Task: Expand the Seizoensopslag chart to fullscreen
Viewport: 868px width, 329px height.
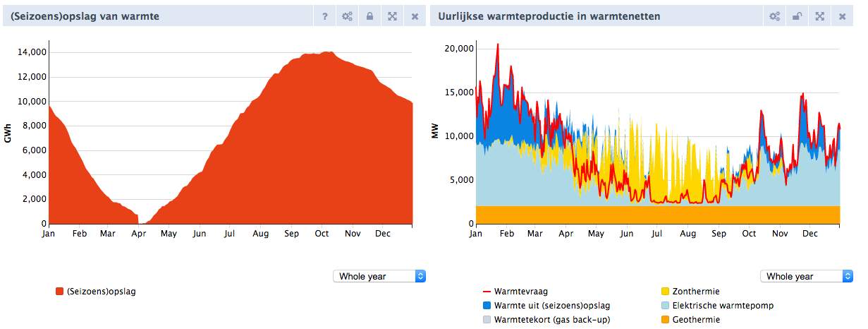Action: pos(392,16)
